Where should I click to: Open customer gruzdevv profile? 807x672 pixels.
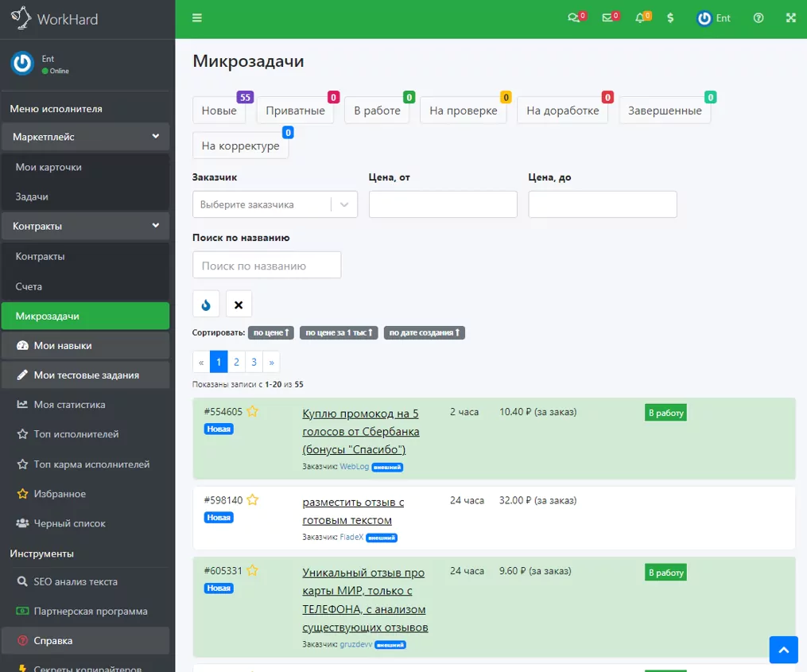(355, 644)
